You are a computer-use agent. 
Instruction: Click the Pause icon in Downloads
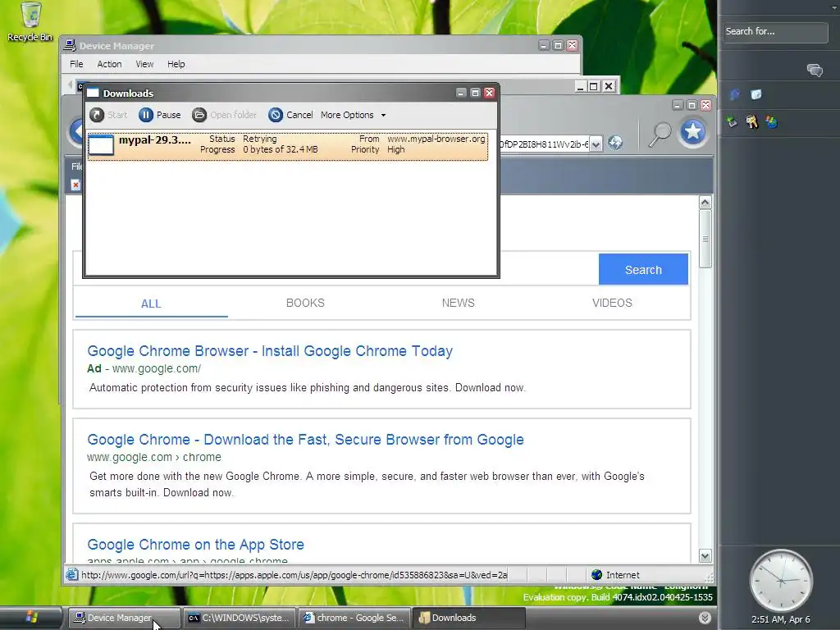146,115
